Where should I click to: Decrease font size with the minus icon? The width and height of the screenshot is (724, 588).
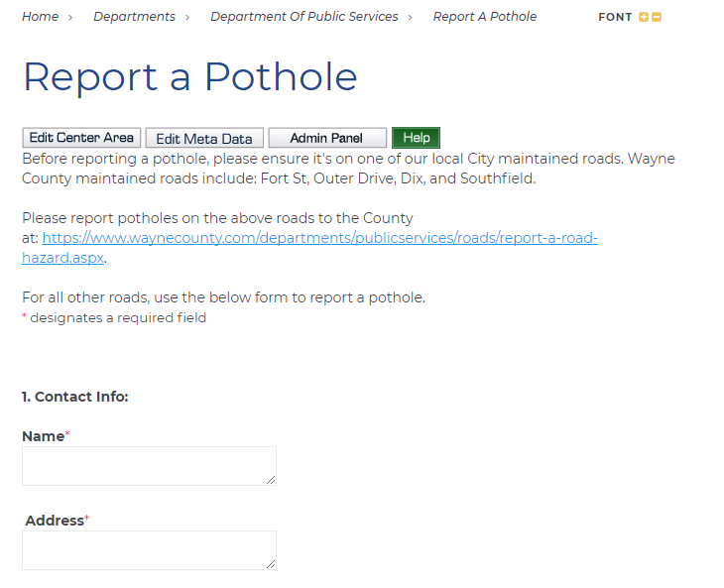[x=657, y=17]
